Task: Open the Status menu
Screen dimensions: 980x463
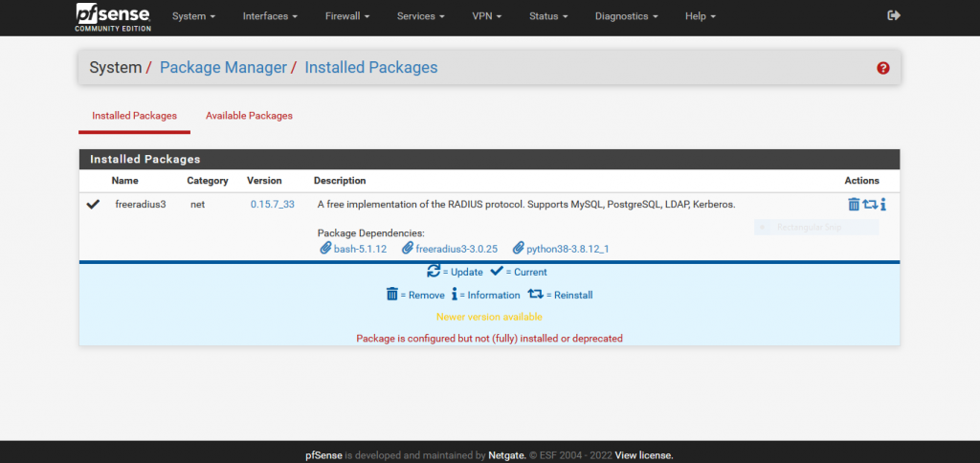Action: [548, 16]
